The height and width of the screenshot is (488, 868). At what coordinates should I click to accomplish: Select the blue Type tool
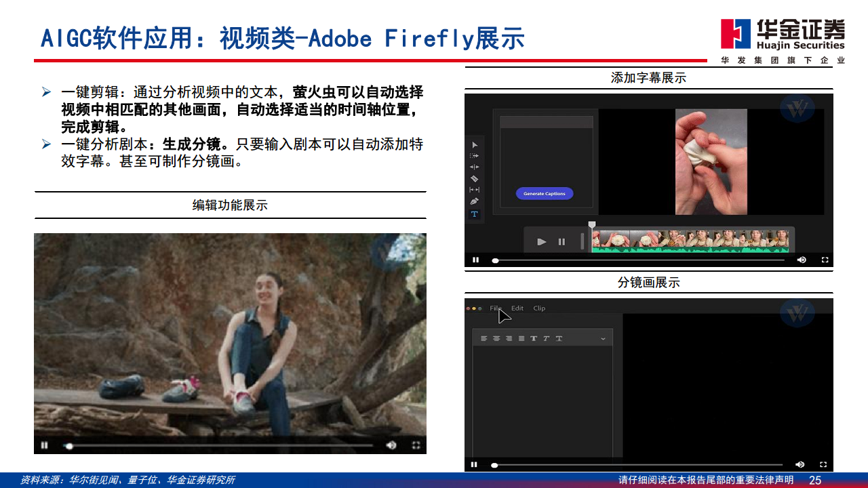click(475, 214)
